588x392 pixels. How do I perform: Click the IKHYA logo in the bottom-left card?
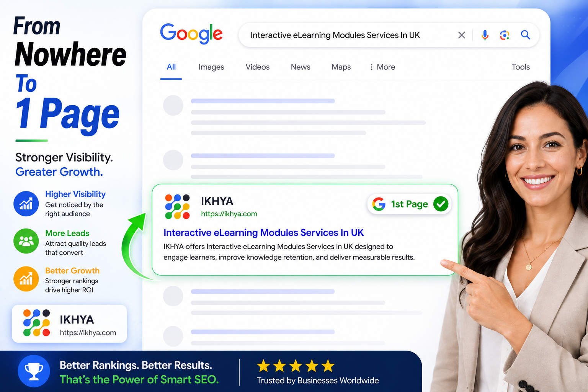(37, 323)
